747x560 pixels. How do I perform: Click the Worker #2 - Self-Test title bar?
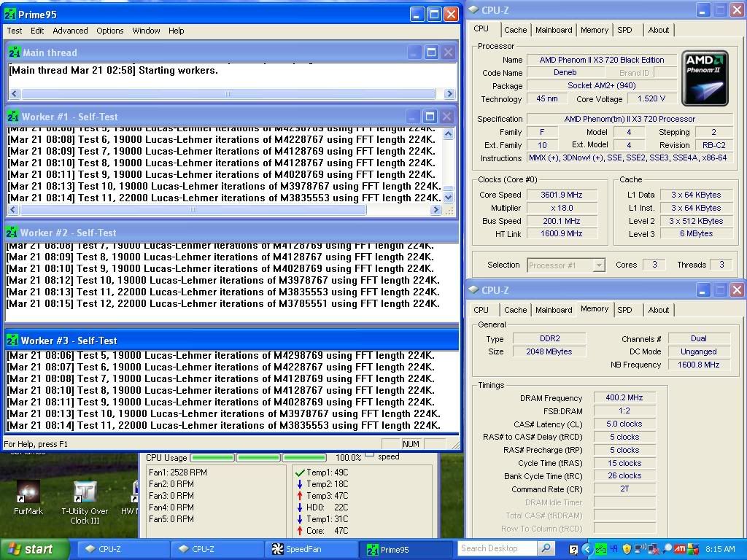(231, 233)
